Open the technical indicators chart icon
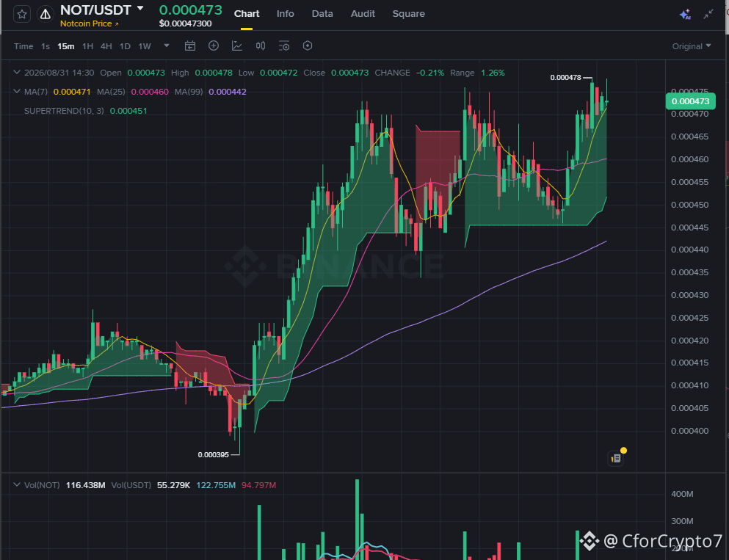729x560 pixels. 236,46
